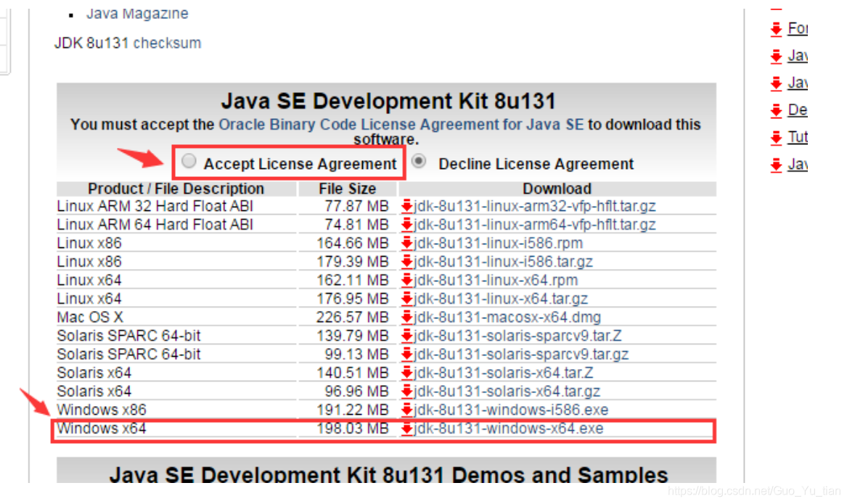Click sidebar download icon next to 'Tut' link
This screenshot has height=504, width=847.
click(777, 138)
